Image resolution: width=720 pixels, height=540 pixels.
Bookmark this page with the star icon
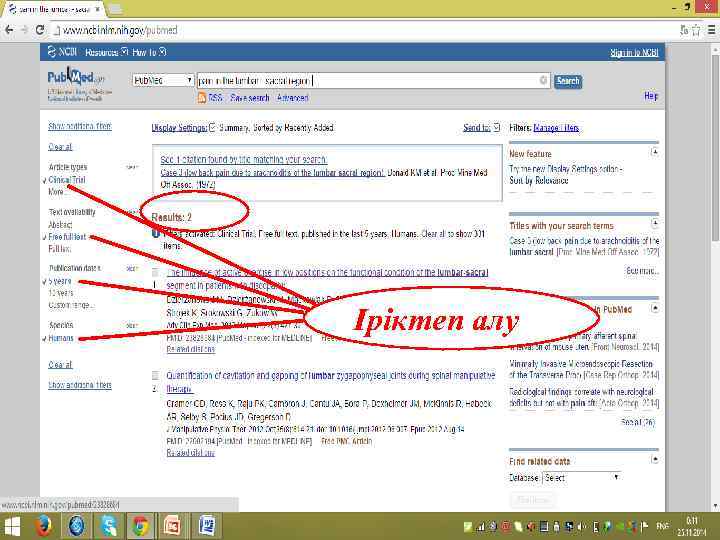pyautogui.click(x=696, y=30)
